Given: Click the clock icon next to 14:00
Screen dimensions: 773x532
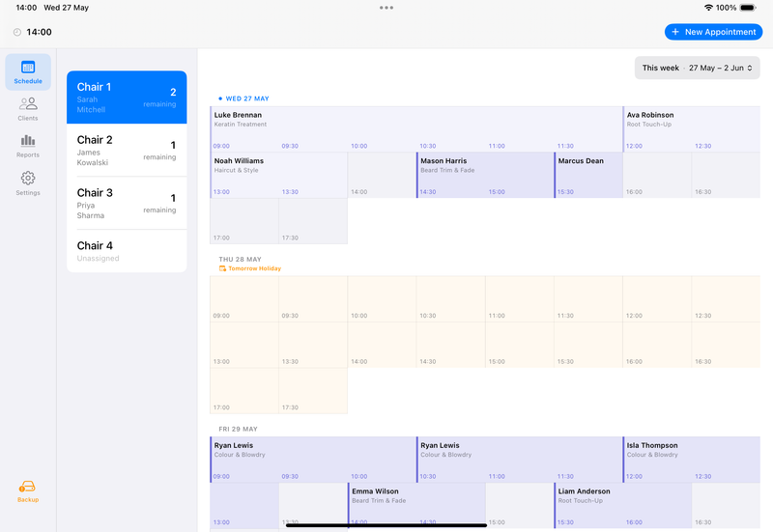Looking at the screenshot, I should pos(17,32).
